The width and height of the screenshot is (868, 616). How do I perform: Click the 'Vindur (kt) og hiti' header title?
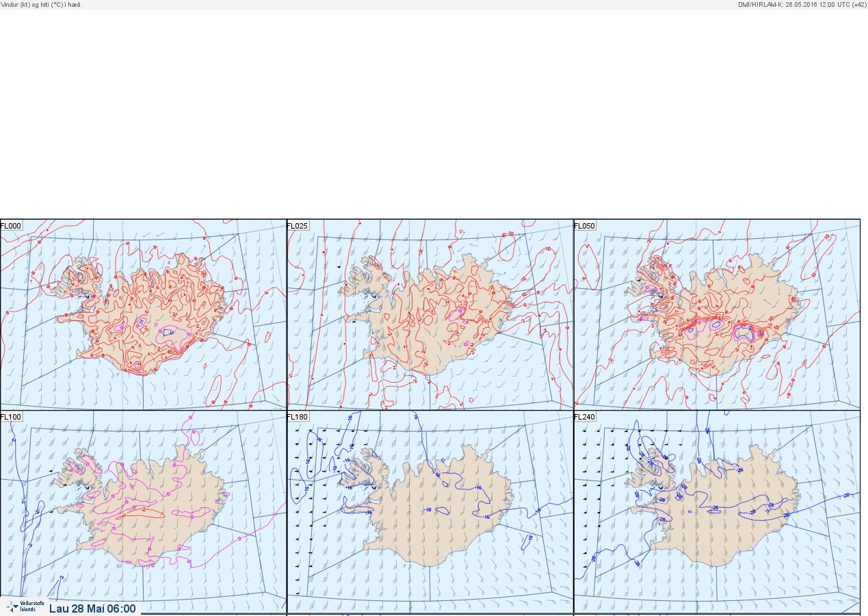point(42,5)
